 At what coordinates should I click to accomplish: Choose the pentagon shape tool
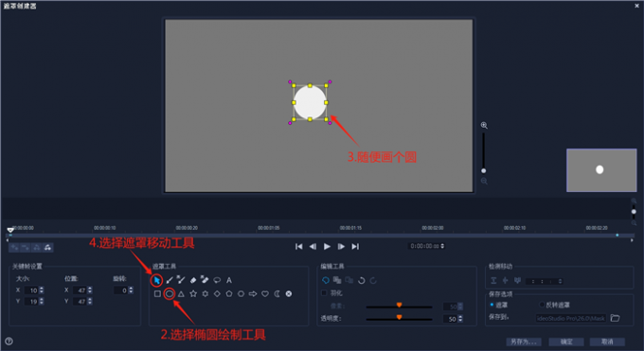(229, 293)
